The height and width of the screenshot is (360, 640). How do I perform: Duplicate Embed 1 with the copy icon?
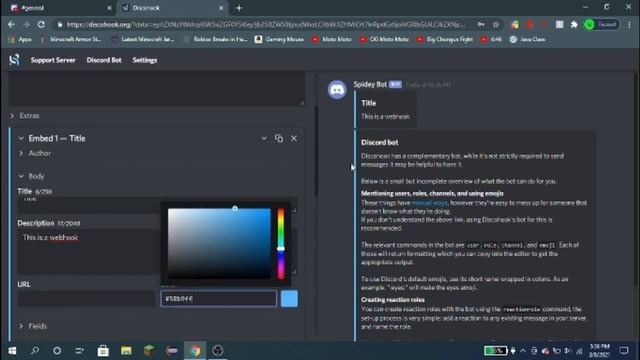279,138
